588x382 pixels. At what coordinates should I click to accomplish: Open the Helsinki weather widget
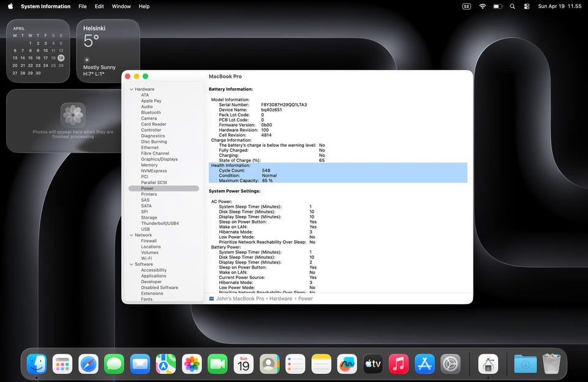coord(108,51)
